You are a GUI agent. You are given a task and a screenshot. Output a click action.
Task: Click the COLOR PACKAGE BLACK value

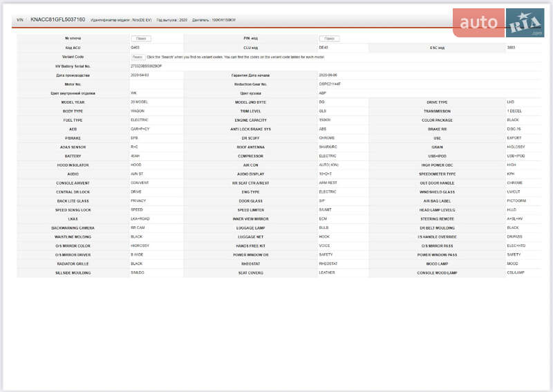pyautogui.click(x=512, y=120)
